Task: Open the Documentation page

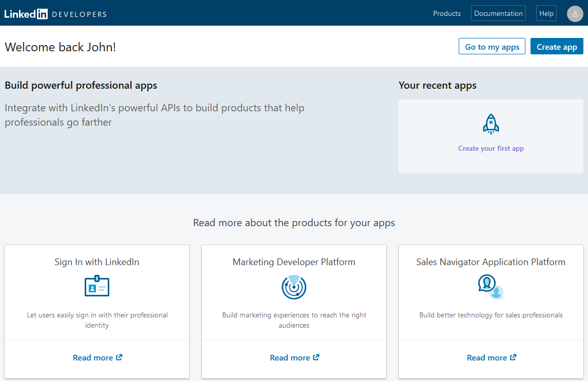Action: tap(498, 13)
